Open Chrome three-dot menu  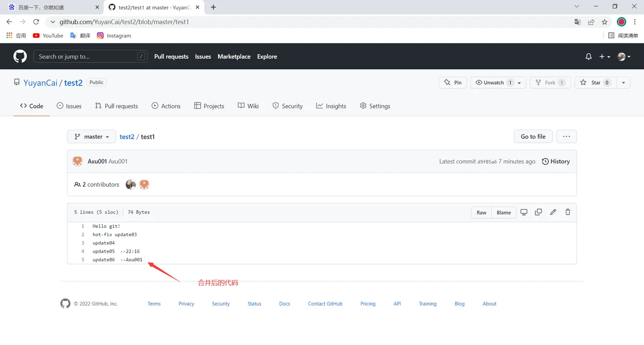pyautogui.click(x=635, y=22)
